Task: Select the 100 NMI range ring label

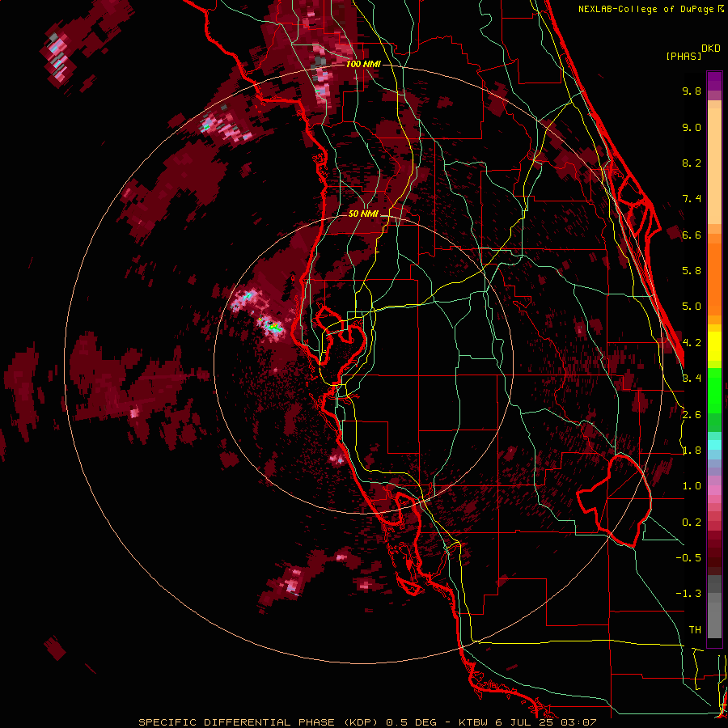Action: click(363, 64)
